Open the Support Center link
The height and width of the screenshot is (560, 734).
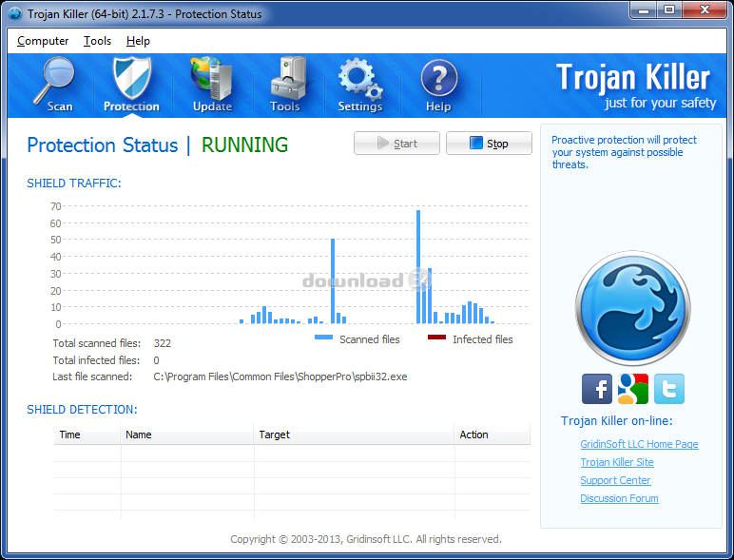pos(615,480)
